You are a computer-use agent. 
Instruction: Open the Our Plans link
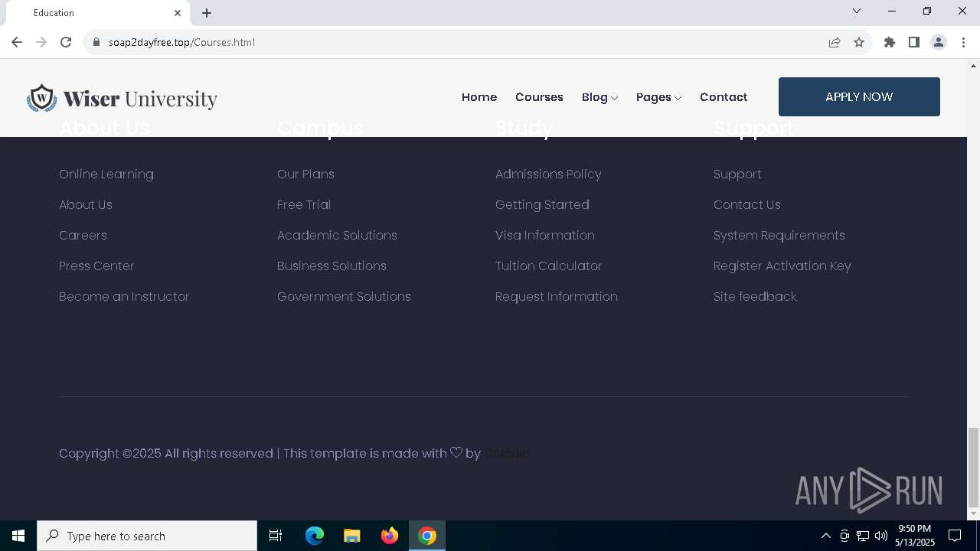305,174
